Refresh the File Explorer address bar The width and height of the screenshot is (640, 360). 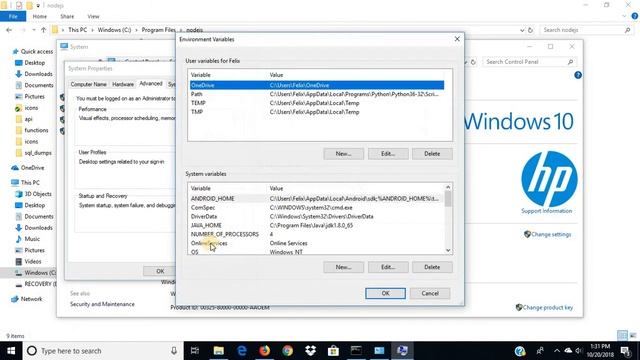pos(530,30)
